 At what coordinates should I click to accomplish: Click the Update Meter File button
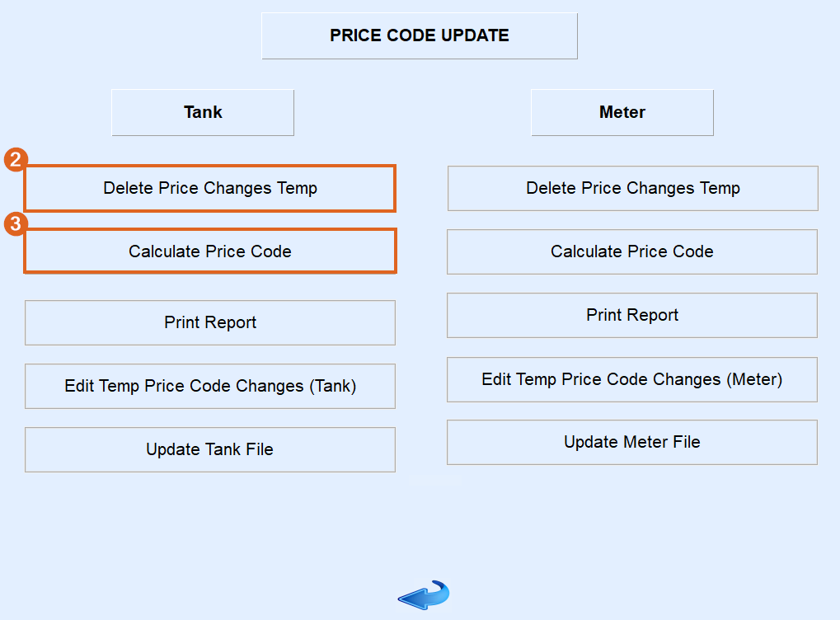pos(632,442)
